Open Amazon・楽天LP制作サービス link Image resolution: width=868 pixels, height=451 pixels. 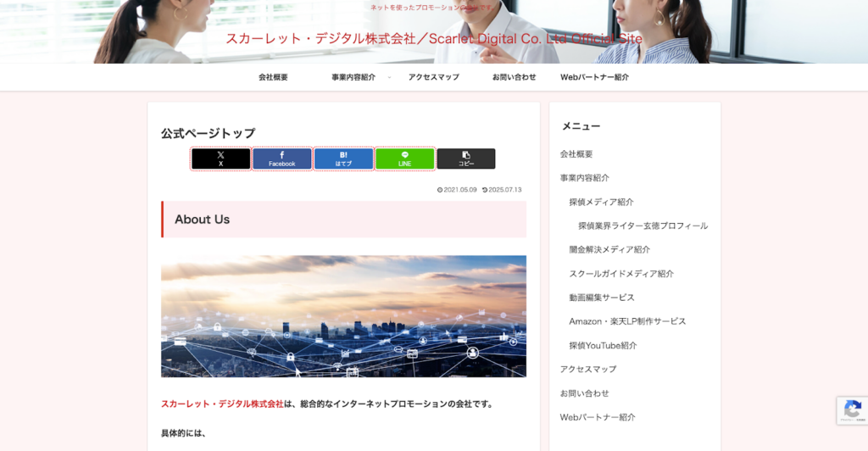[x=627, y=321]
